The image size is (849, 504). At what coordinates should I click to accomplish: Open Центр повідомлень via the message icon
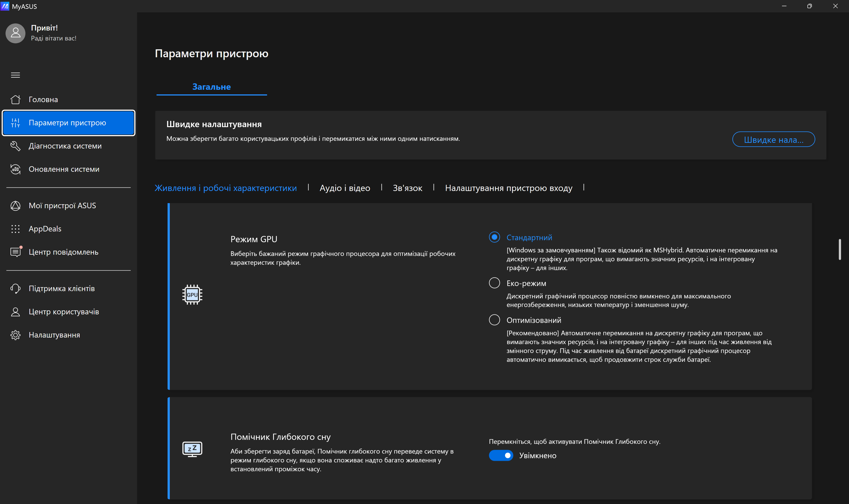click(15, 252)
